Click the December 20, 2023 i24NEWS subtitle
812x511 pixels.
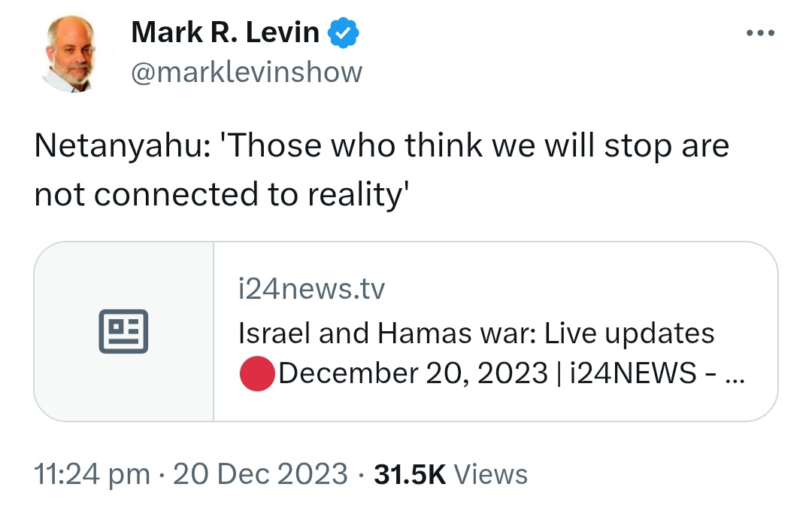[511, 373]
